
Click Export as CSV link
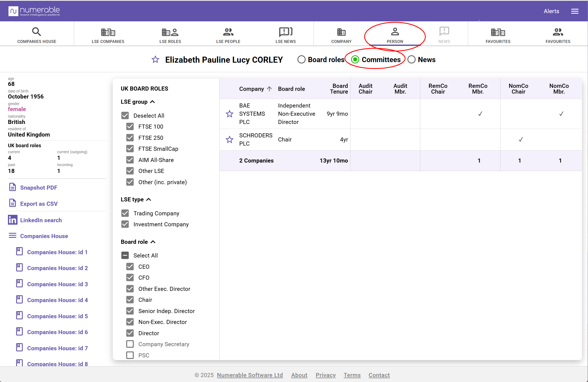tap(39, 204)
